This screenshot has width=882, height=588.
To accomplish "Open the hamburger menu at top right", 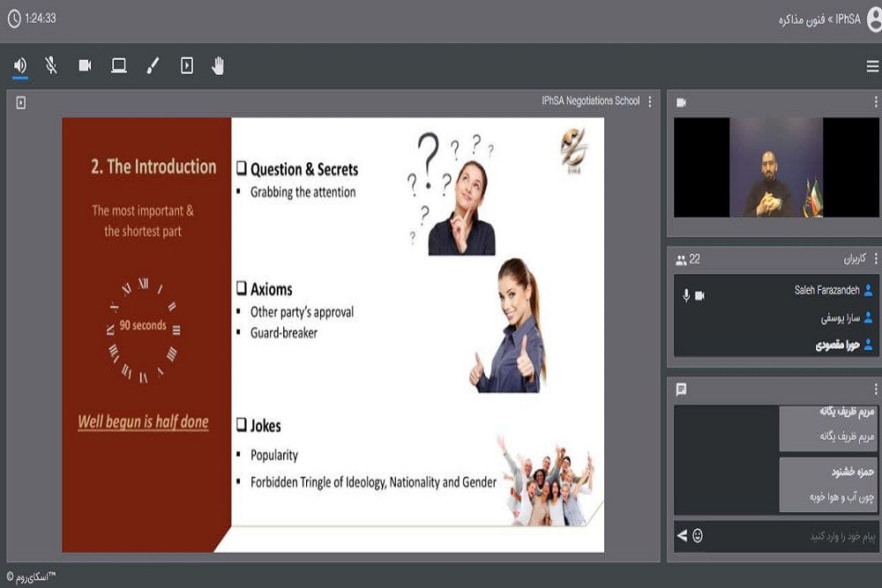I will [871, 66].
